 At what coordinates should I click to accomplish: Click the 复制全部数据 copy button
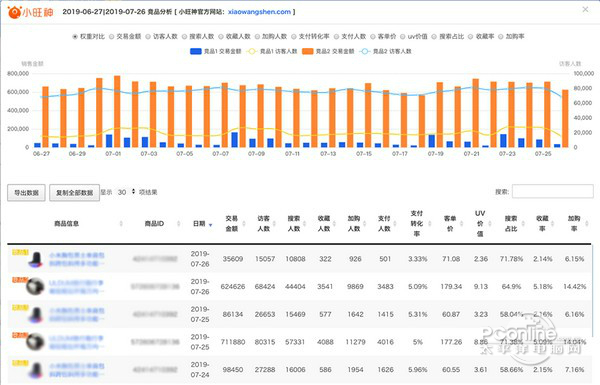click(x=75, y=192)
